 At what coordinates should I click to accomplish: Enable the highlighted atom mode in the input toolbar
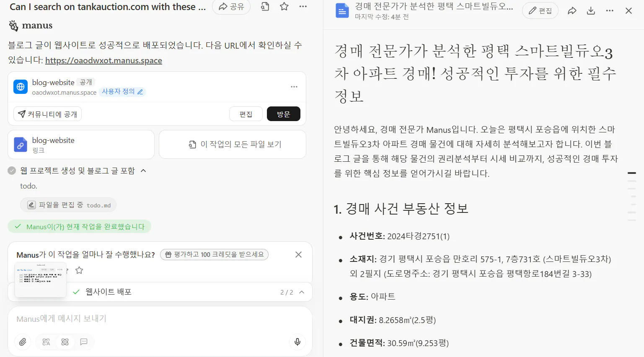65,342
